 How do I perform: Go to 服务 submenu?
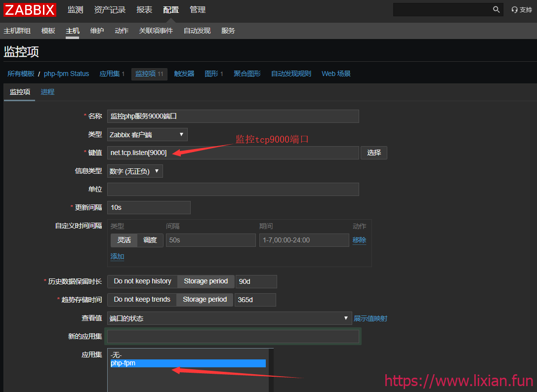tap(228, 31)
